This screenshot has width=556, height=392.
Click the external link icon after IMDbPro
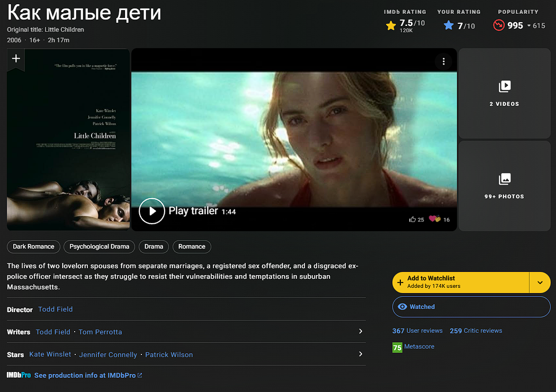click(140, 376)
